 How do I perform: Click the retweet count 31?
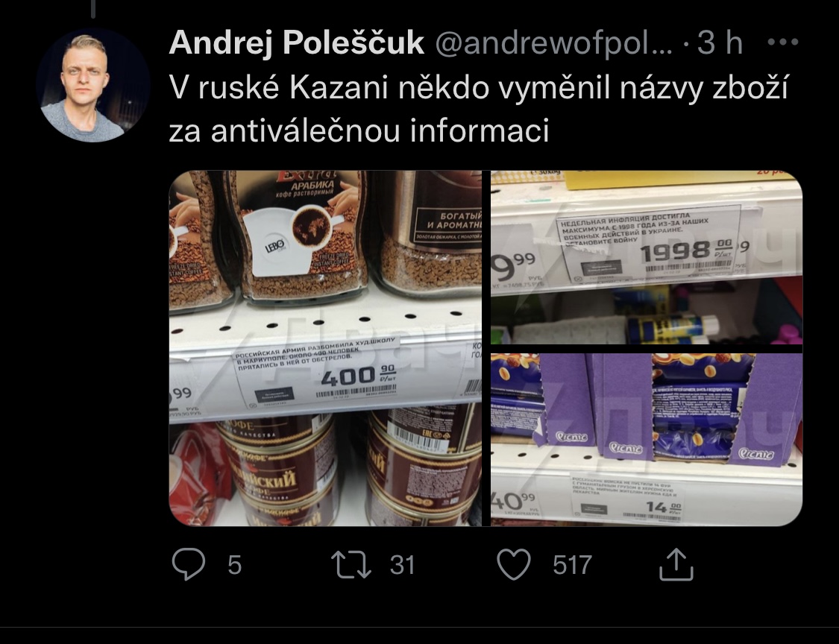click(x=403, y=565)
